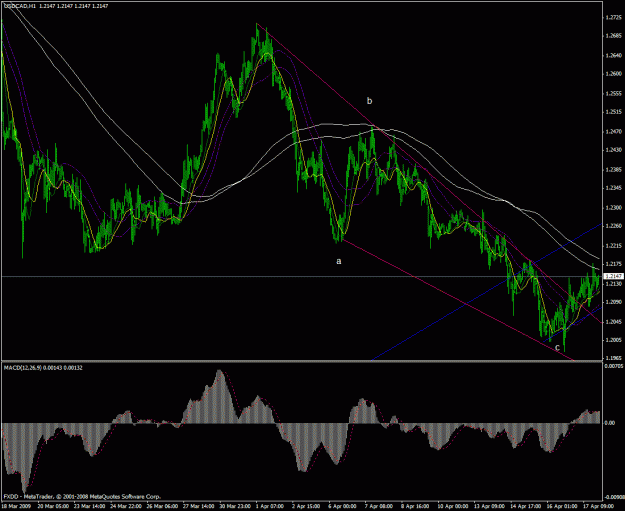Click the 1.2385 price scale label
Viewport: 625px width, 511px height.
(613, 169)
